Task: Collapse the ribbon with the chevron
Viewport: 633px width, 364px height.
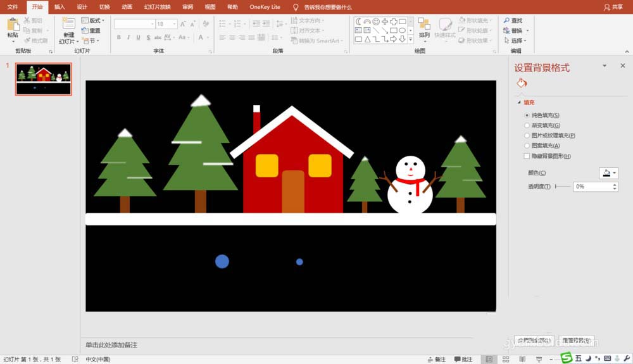Action: [x=627, y=51]
